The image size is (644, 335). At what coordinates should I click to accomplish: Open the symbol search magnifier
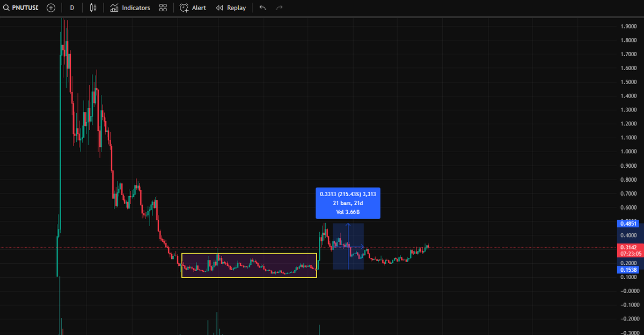5,8
